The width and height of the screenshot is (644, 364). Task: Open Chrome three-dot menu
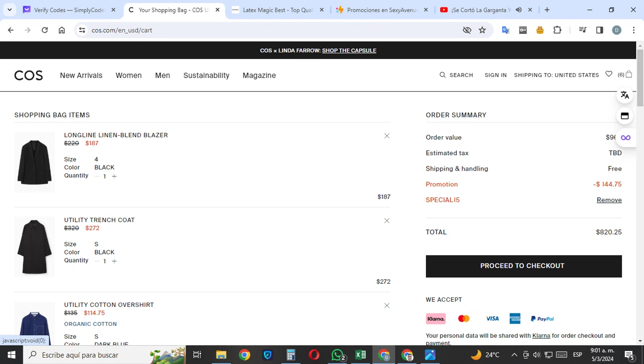click(634, 30)
